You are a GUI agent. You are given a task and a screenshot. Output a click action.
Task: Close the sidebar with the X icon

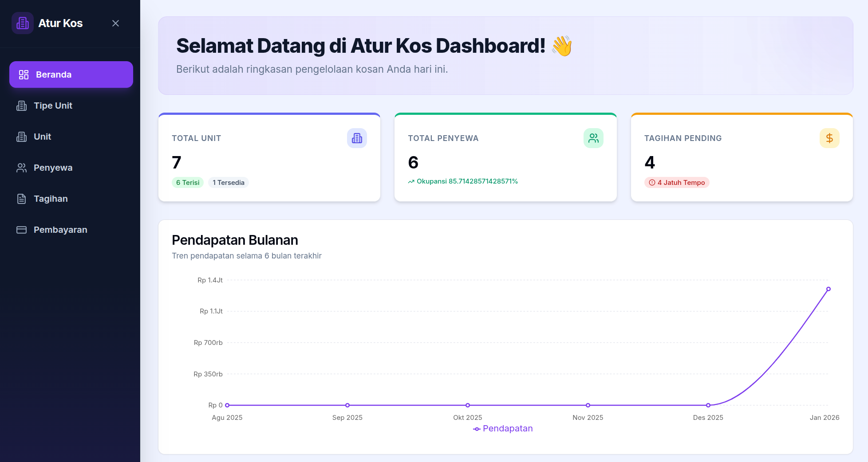(115, 23)
